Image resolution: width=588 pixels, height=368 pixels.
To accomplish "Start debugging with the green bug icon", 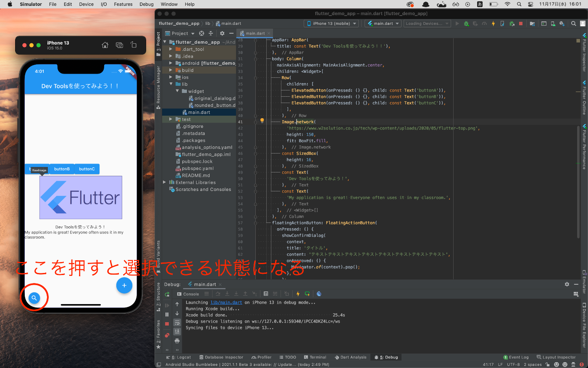I will pyautogui.click(x=466, y=24).
